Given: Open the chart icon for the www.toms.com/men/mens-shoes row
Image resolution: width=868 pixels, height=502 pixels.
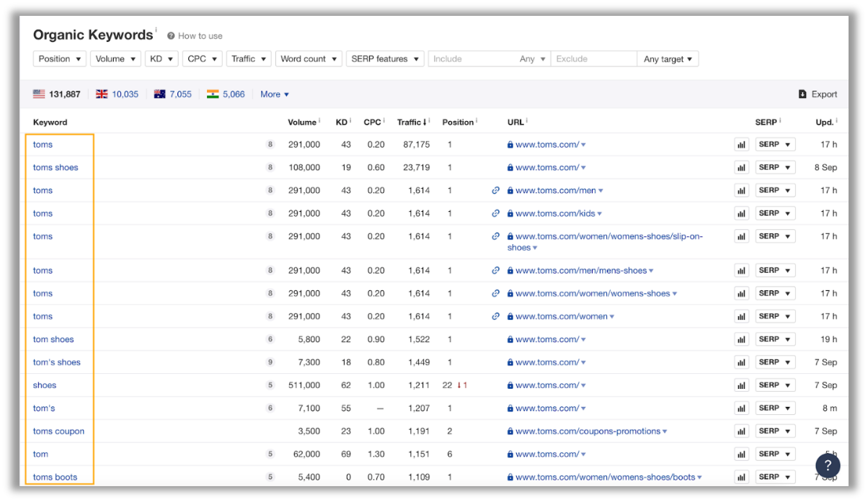Looking at the screenshot, I should click(741, 270).
